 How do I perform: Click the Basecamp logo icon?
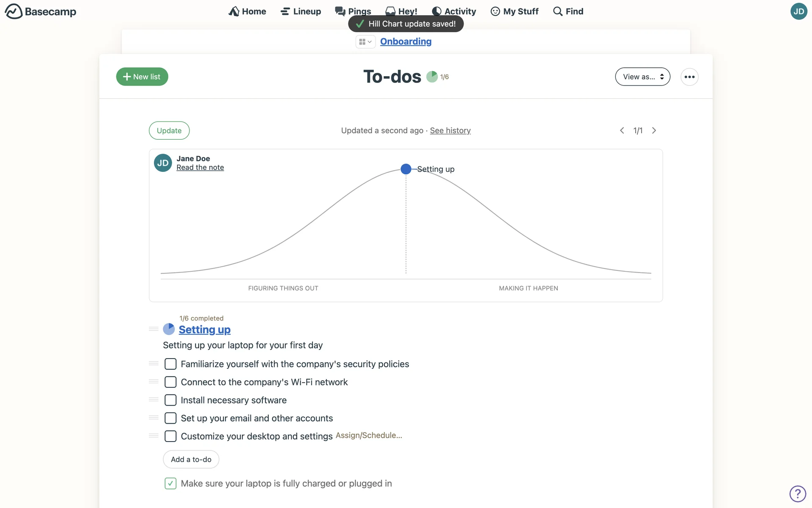(14, 11)
